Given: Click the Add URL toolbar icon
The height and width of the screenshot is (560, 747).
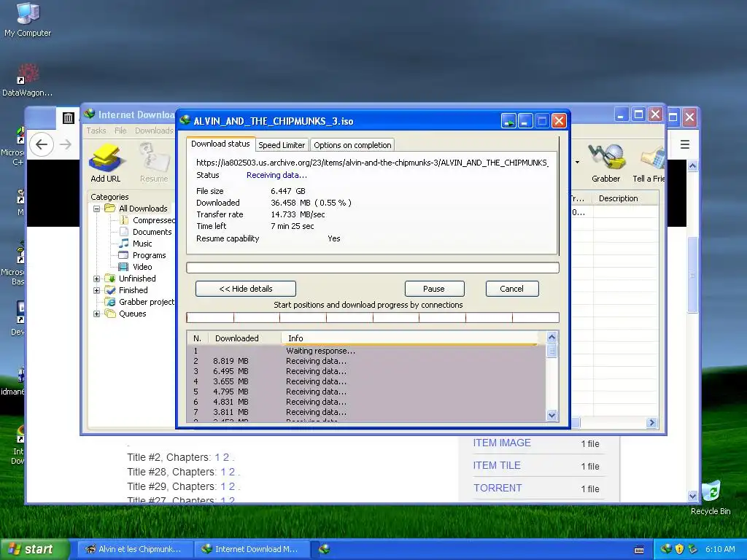Looking at the screenshot, I should pos(105,163).
